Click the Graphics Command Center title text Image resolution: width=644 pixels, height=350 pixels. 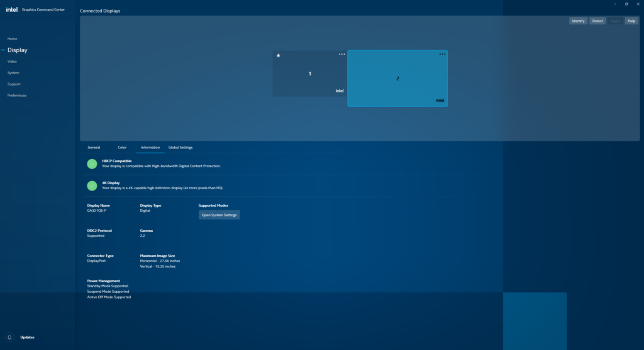point(43,9)
